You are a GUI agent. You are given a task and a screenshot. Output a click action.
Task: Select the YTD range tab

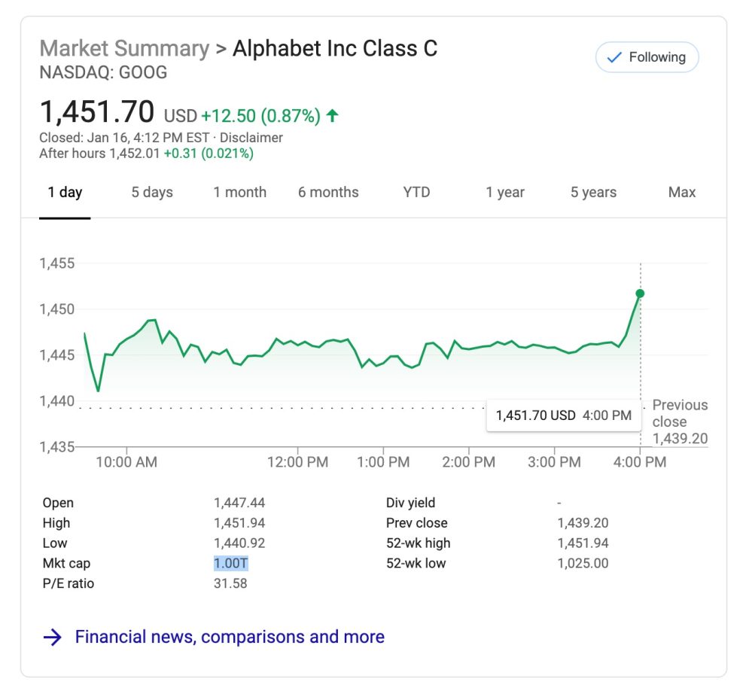[x=416, y=193]
